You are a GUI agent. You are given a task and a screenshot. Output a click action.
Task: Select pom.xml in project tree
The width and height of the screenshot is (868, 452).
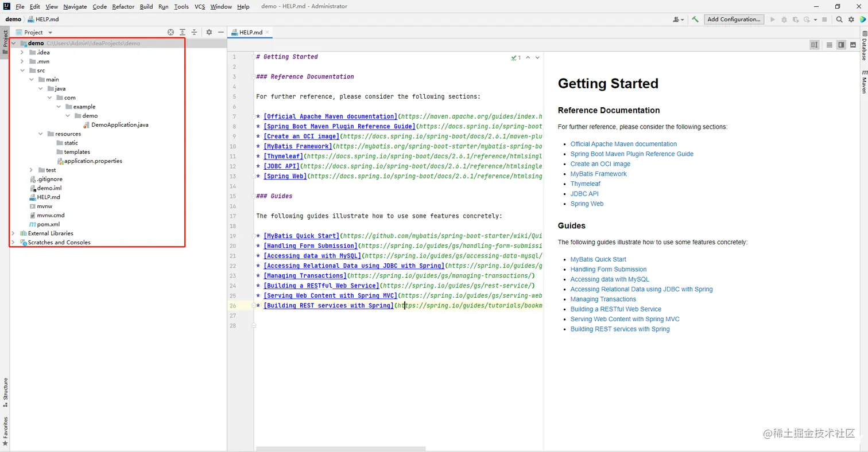click(44, 224)
